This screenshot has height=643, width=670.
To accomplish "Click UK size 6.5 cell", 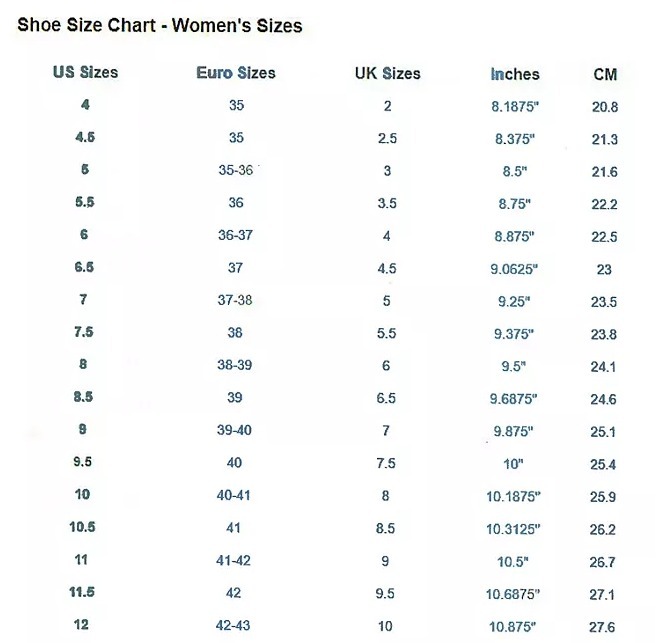I will pos(386,399).
